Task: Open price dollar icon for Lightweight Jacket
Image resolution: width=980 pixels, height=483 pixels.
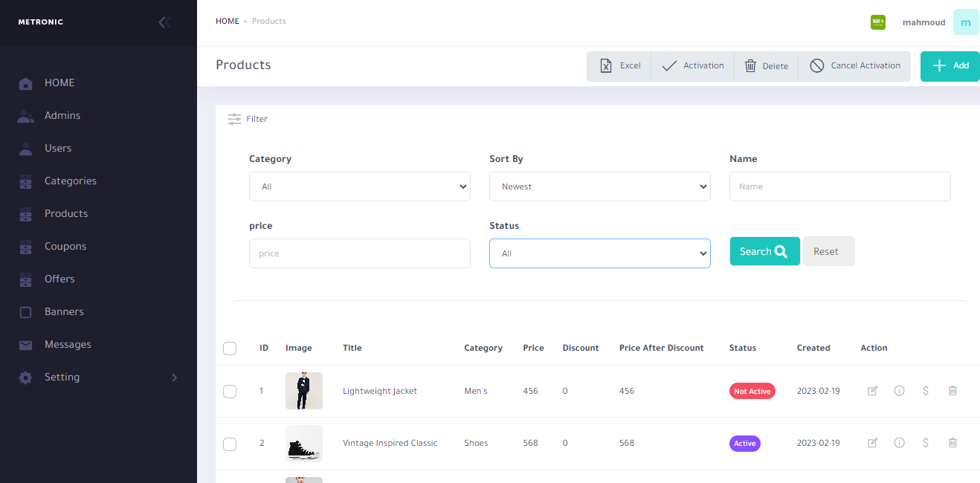Action: [926, 391]
